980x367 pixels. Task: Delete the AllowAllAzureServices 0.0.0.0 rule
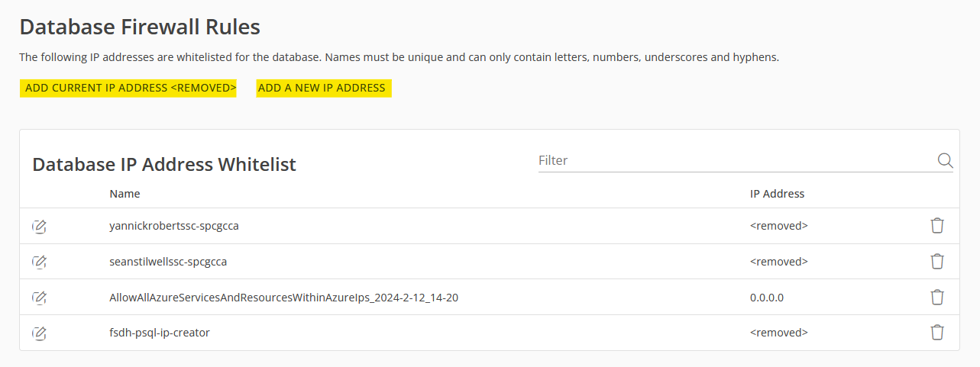[x=937, y=297]
